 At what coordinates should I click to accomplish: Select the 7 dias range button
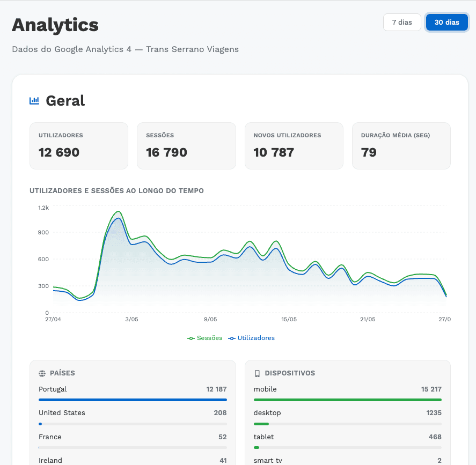tap(402, 23)
